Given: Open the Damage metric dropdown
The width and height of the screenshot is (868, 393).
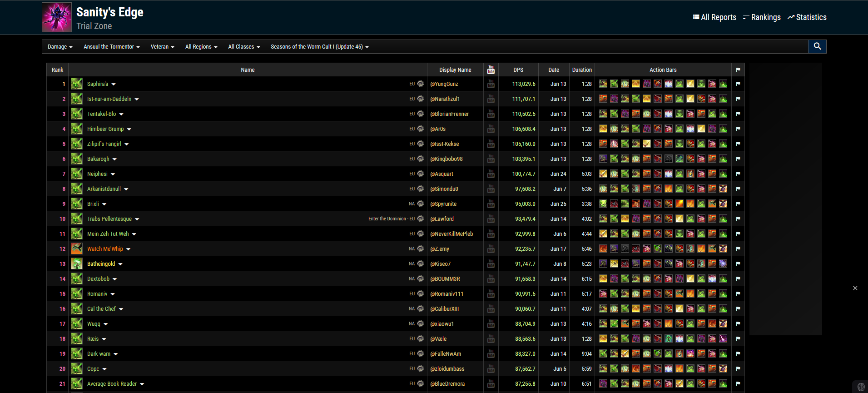Looking at the screenshot, I should 60,47.
